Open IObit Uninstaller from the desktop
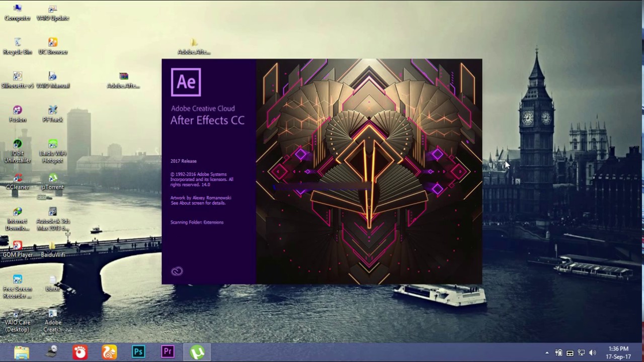This screenshot has height=362, width=644. [x=18, y=152]
